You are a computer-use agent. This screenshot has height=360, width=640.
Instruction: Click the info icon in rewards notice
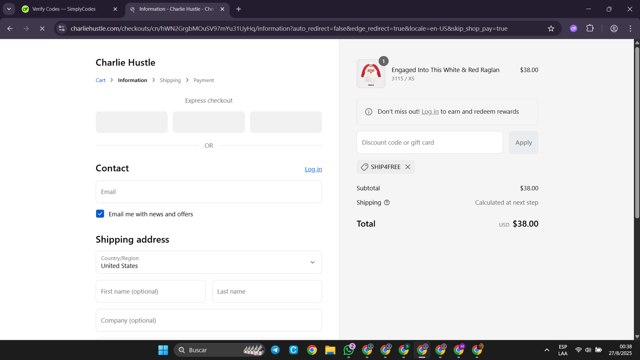(x=369, y=112)
